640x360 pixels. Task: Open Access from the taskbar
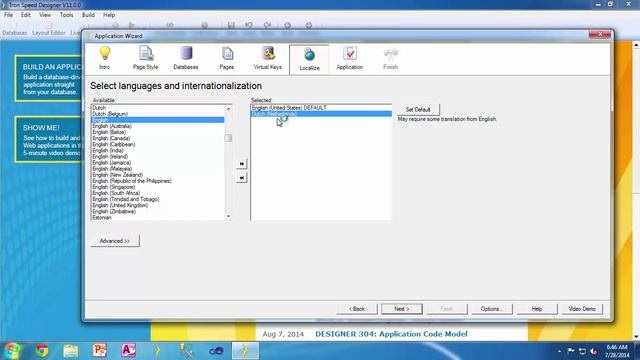129,351
